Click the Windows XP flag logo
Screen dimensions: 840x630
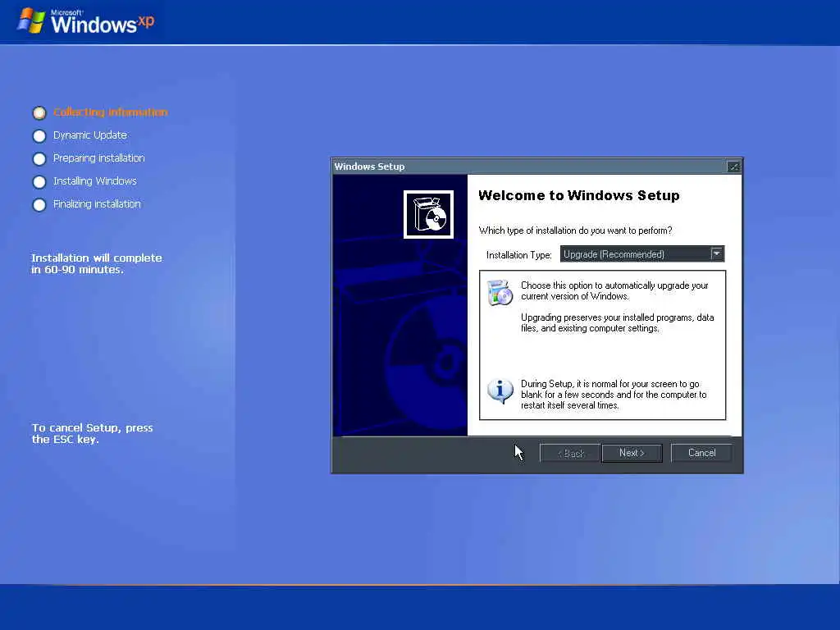[31, 21]
